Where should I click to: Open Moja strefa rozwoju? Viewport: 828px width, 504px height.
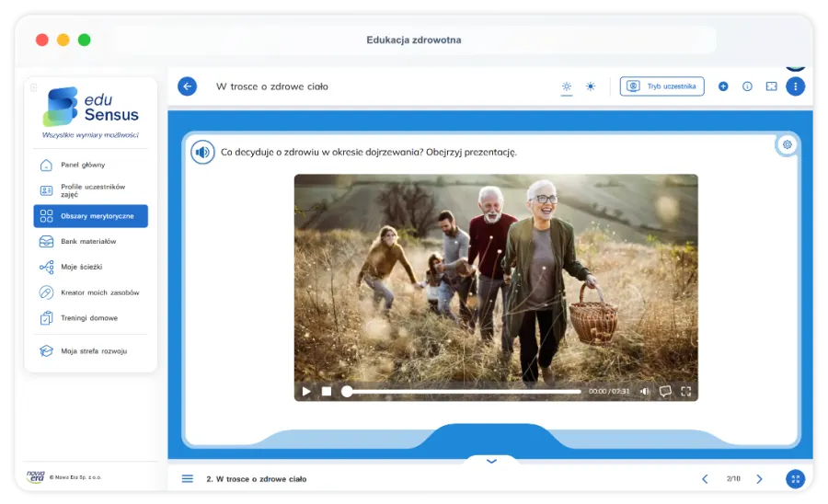point(90,351)
